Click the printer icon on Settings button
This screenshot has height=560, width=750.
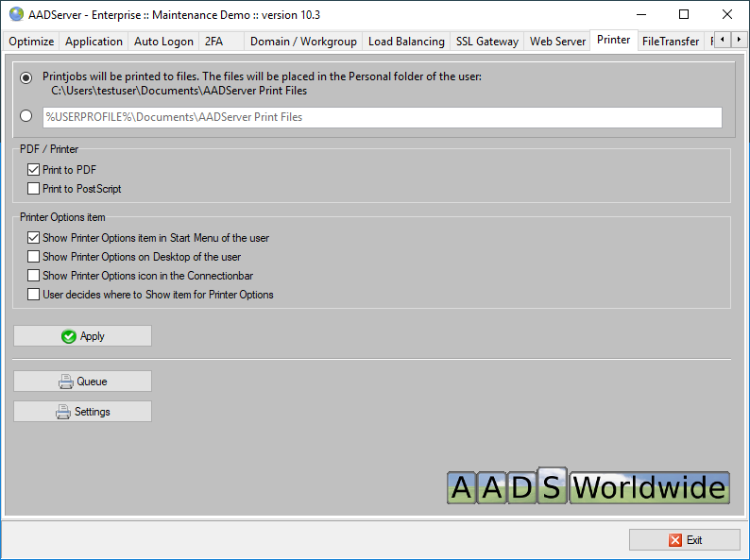coord(63,412)
